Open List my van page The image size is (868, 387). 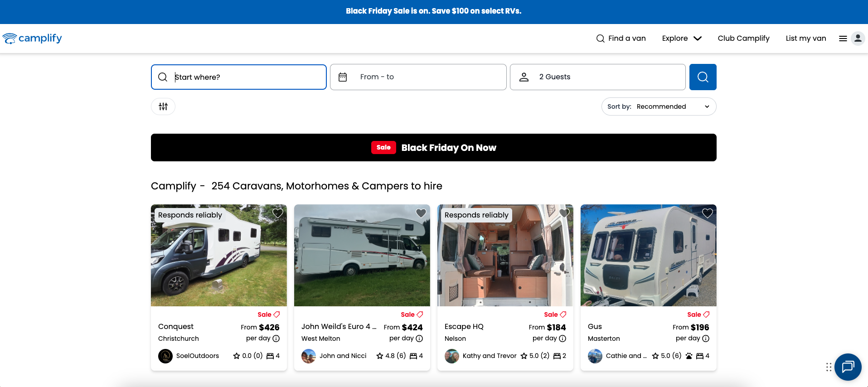pyautogui.click(x=805, y=39)
